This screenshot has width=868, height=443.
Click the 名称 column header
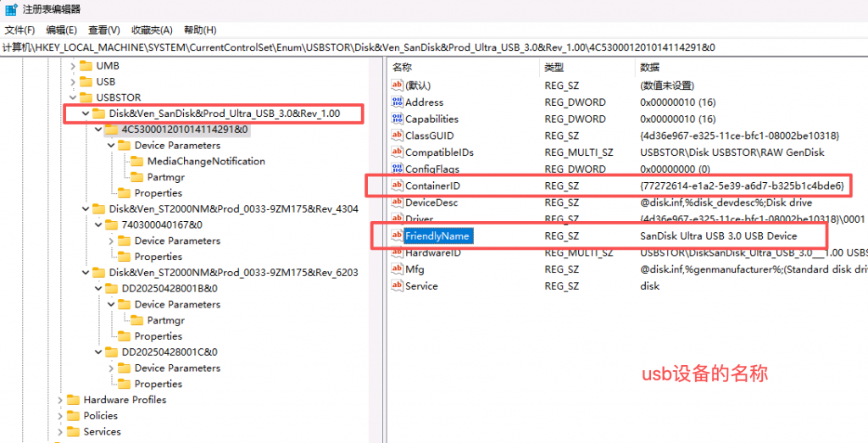pos(403,67)
